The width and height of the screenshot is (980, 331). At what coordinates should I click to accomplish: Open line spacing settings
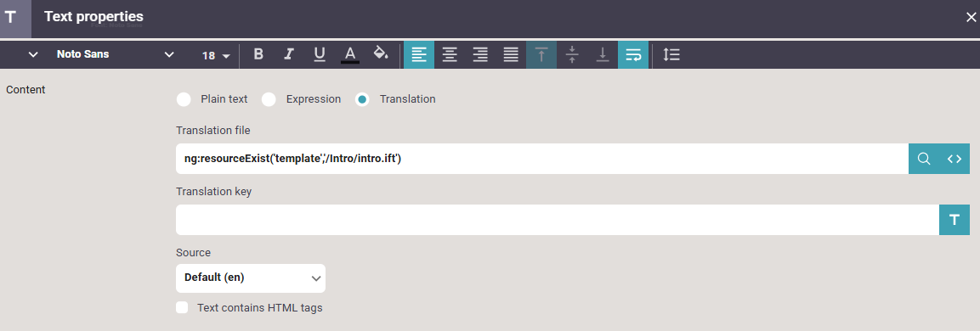tap(671, 55)
